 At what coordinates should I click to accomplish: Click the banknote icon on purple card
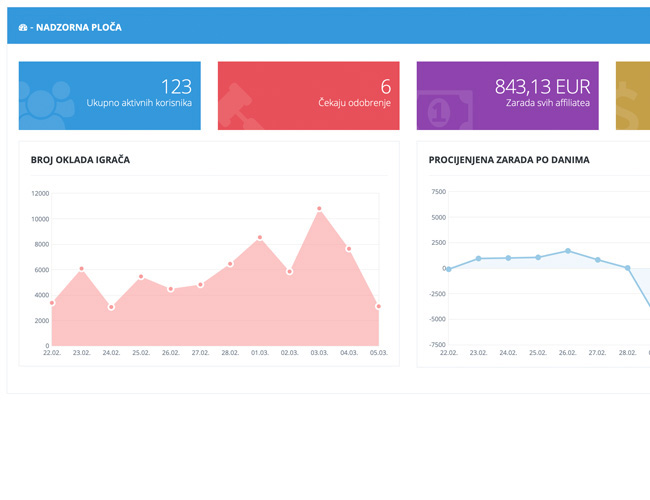click(445, 110)
